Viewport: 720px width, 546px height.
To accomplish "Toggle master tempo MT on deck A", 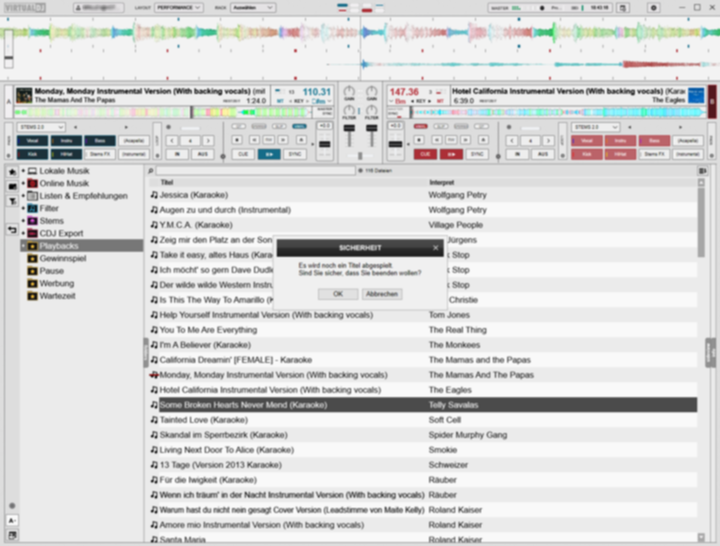I will [280, 101].
